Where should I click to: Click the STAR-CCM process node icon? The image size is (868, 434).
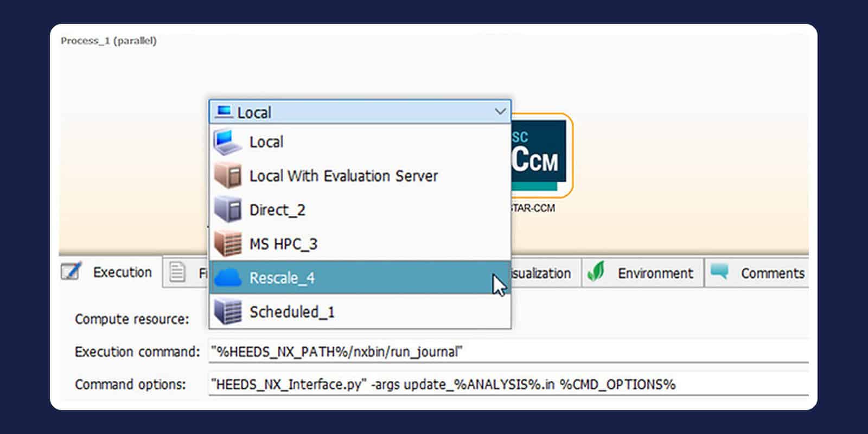click(541, 156)
